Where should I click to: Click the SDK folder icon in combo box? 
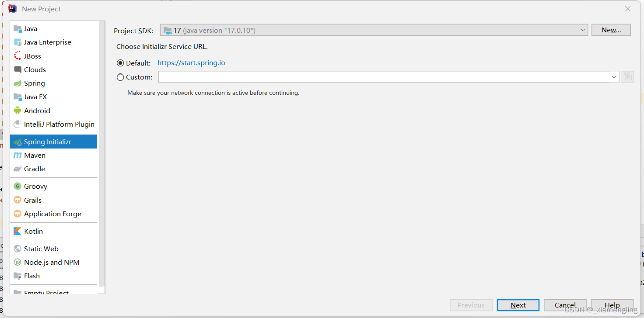pyautogui.click(x=168, y=30)
